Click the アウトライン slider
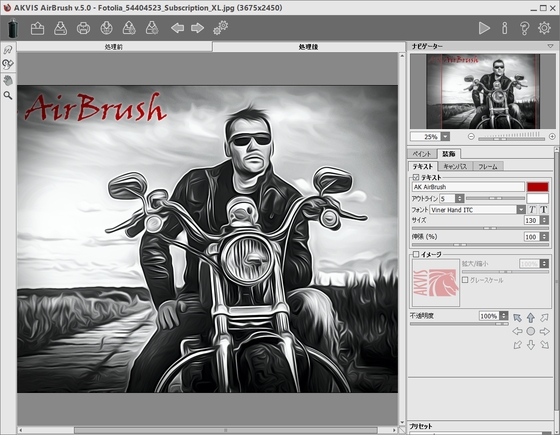 [x=495, y=198]
